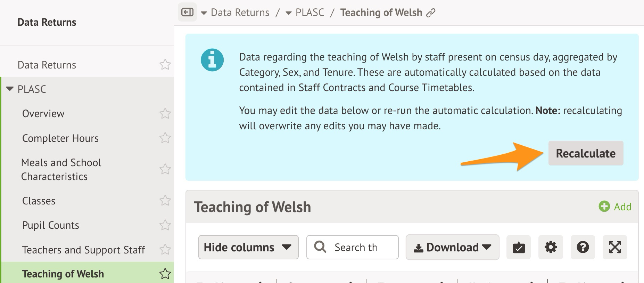
Task: Click the PLASC breadcrumb link
Action: pyautogui.click(x=309, y=13)
